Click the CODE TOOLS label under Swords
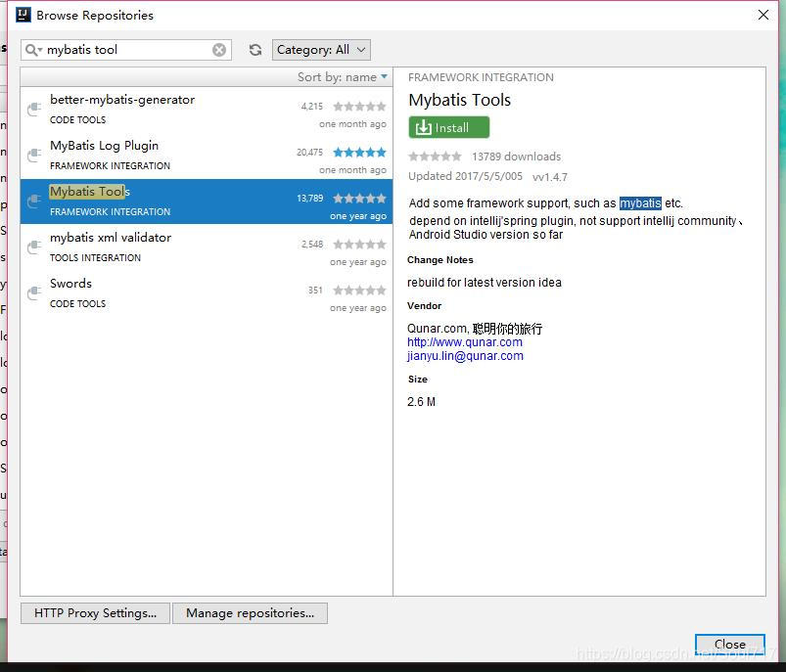786x672 pixels. tap(77, 303)
